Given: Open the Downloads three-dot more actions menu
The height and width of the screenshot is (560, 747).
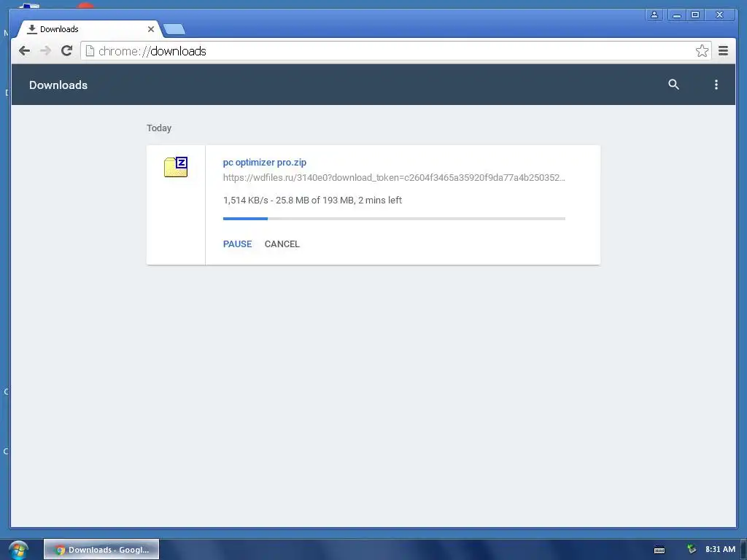Looking at the screenshot, I should [716, 85].
